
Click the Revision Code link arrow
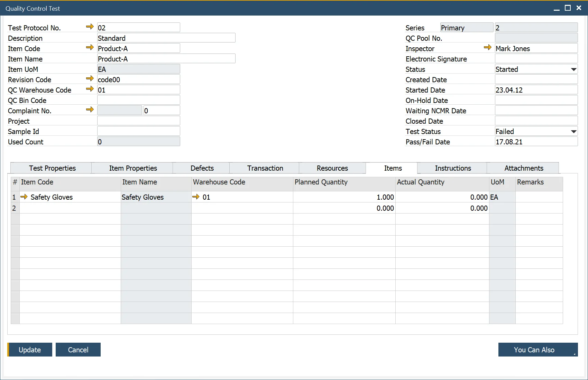(x=90, y=79)
